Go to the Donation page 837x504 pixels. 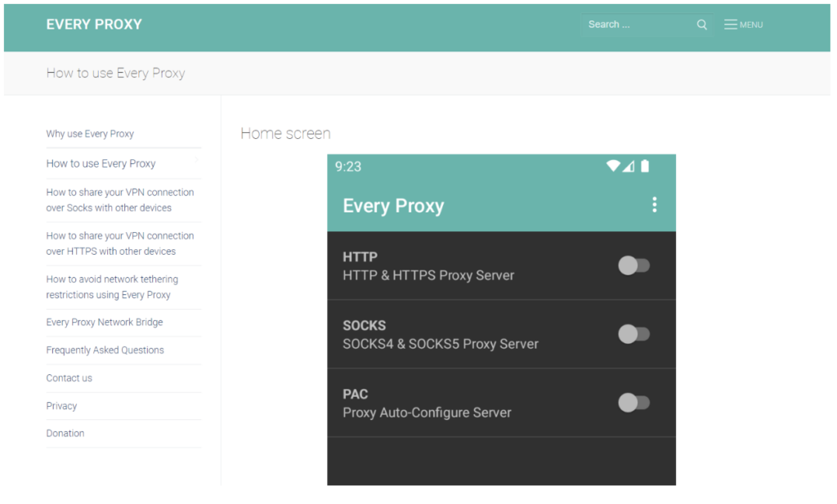click(x=65, y=433)
